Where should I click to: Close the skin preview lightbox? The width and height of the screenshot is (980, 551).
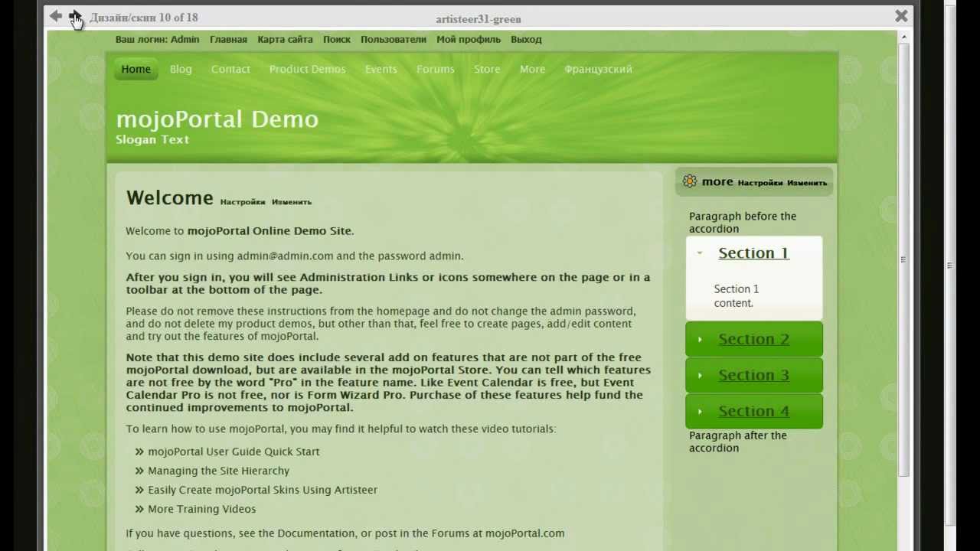[x=901, y=16]
